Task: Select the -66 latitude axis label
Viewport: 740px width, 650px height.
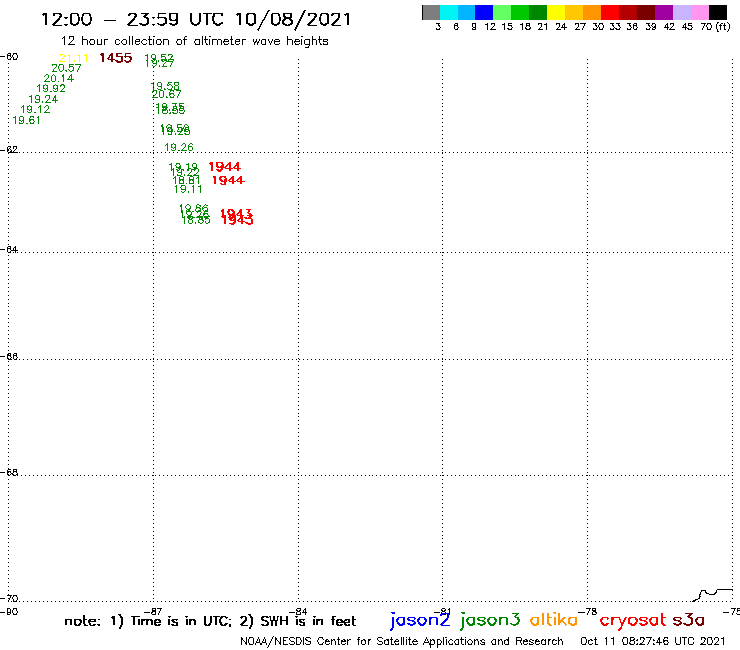Action: pyautogui.click(x=9, y=356)
